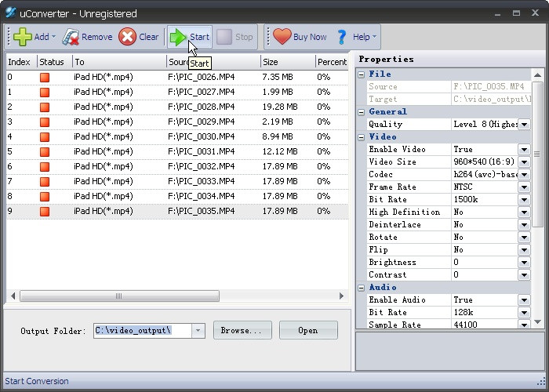Viewport: 549px width, 392px height.
Task: Select the 12.12 MB size cell
Action: (x=280, y=151)
